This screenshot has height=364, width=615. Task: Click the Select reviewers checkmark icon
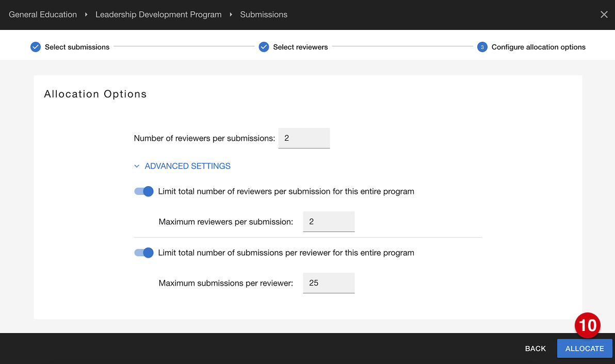pyautogui.click(x=264, y=47)
